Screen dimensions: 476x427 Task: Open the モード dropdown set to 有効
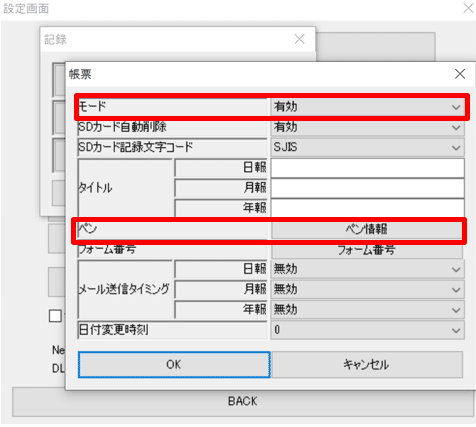[367, 107]
